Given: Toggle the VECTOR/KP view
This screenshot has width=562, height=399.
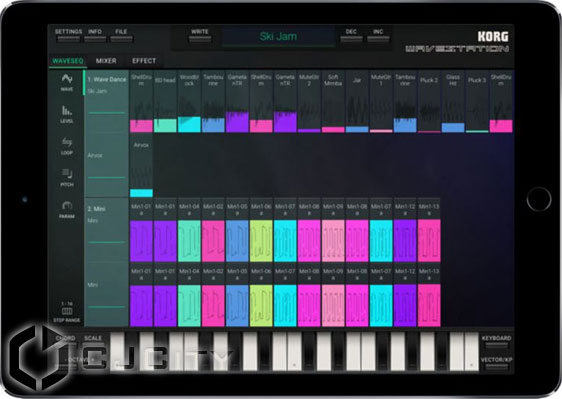Looking at the screenshot, I should [x=496, y=363].
